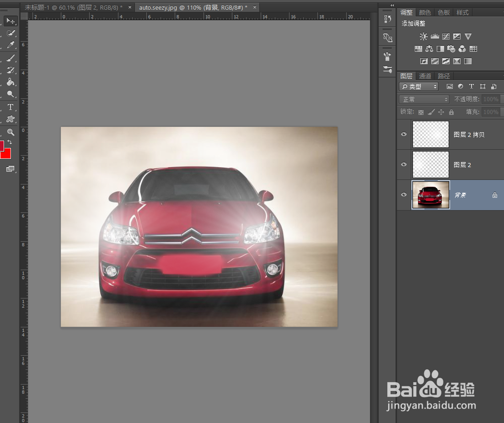The image size is (504, 423).
Task: Open the History panel icon
Action: click(x=388, y=19)
